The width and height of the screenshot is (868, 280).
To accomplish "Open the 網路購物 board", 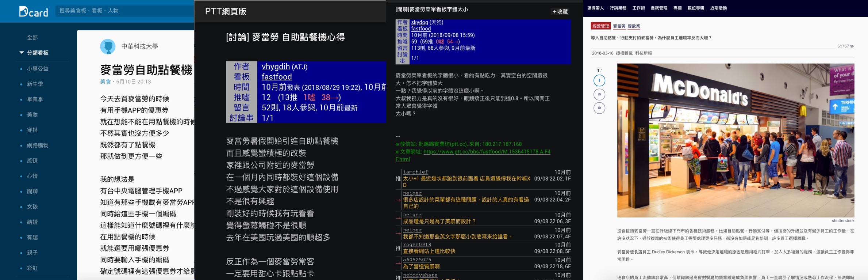I will tap(38, 145).
